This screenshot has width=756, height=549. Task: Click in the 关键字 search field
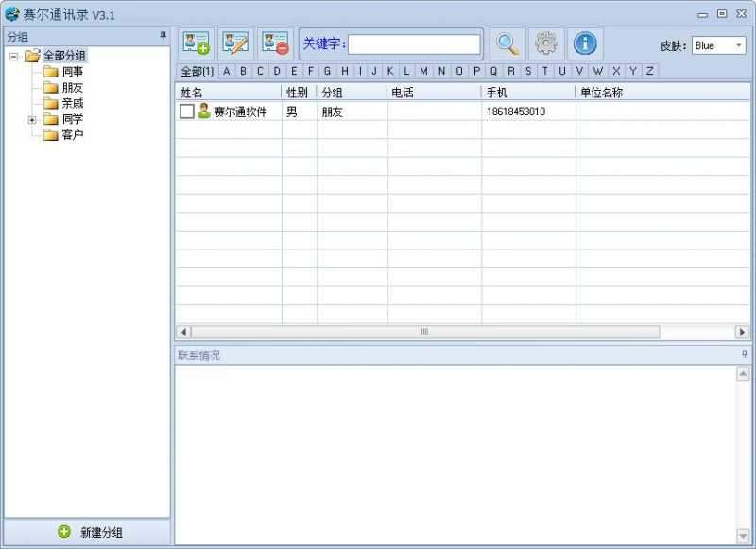pyautogui.click(x=414, y=44)
